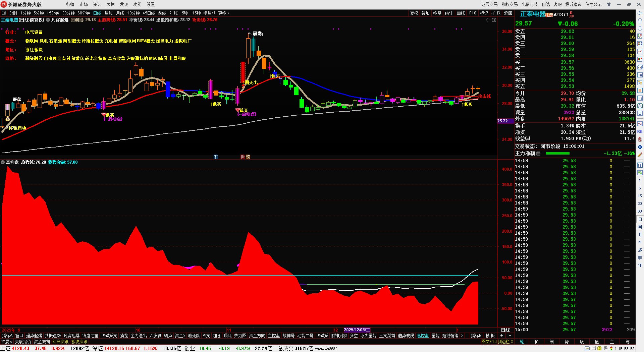644x352 pixels.
Task: Switch chart period to 周线
Action: 109,13
